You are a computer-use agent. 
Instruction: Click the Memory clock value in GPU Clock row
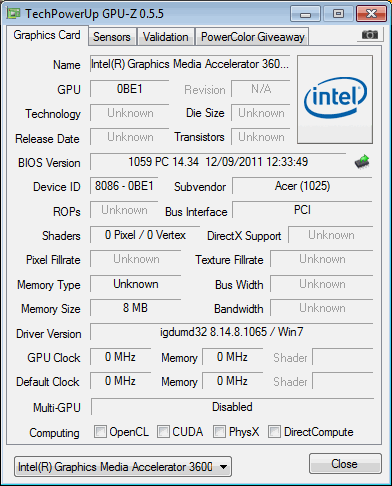(232, 357)
